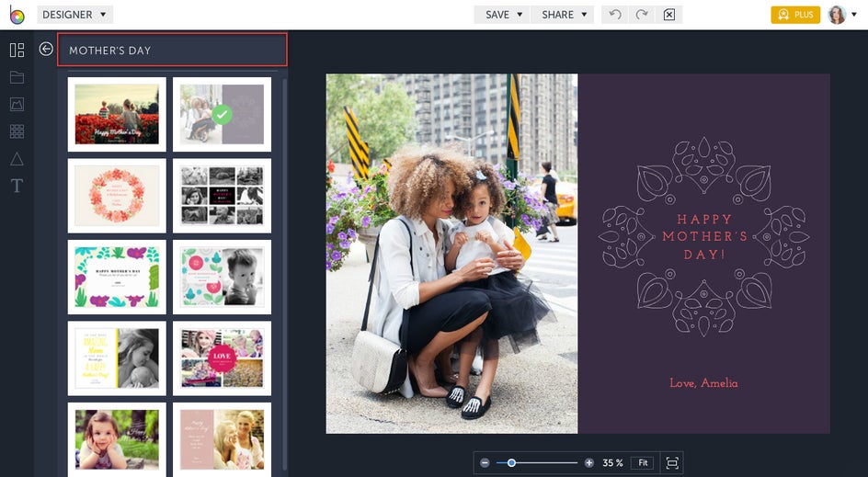Upgrade with the PLUS button

pos(795,15)
